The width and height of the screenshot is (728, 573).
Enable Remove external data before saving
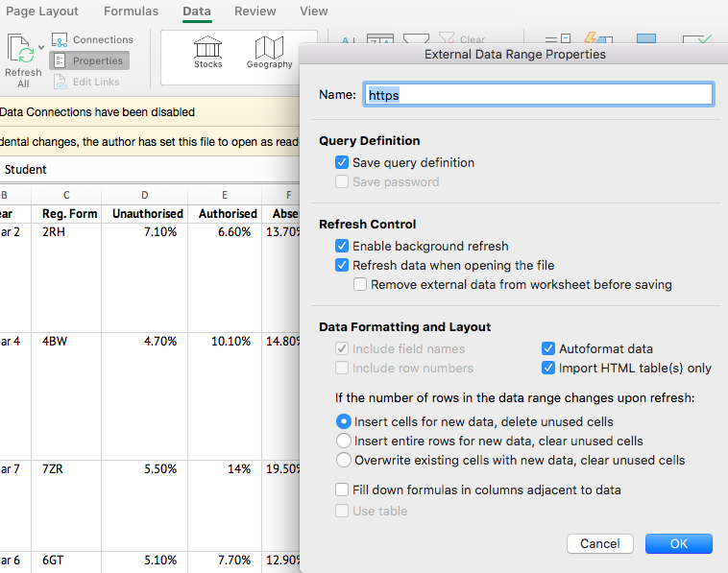coord(360,285)
